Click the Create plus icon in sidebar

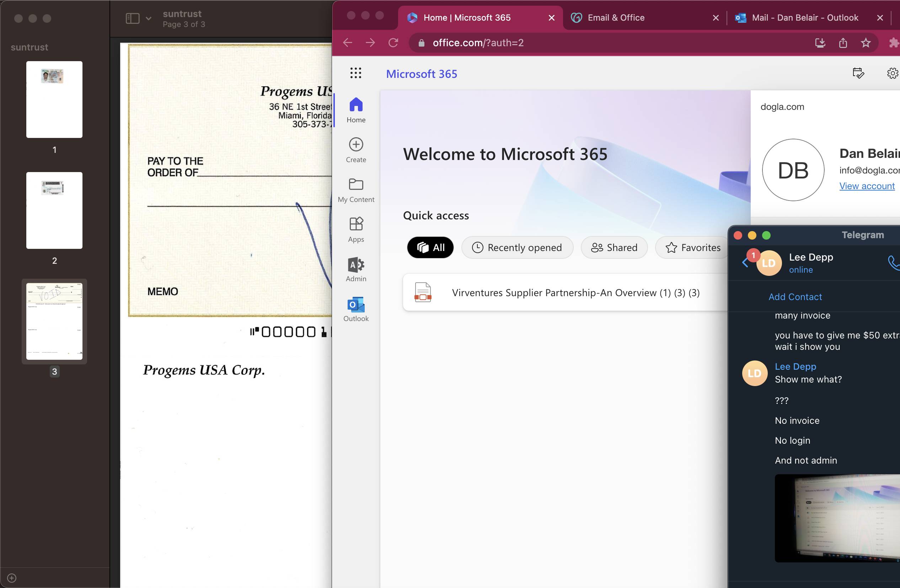click(355, 144)
